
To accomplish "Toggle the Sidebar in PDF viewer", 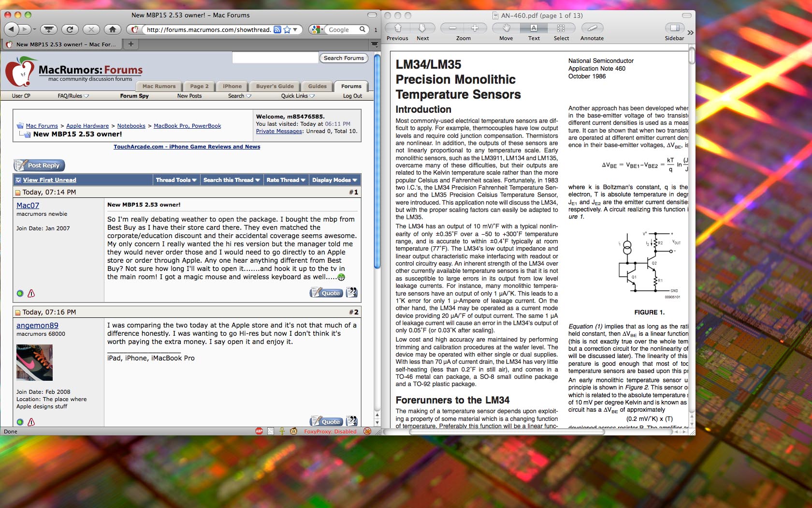I will tap(674, 28).
